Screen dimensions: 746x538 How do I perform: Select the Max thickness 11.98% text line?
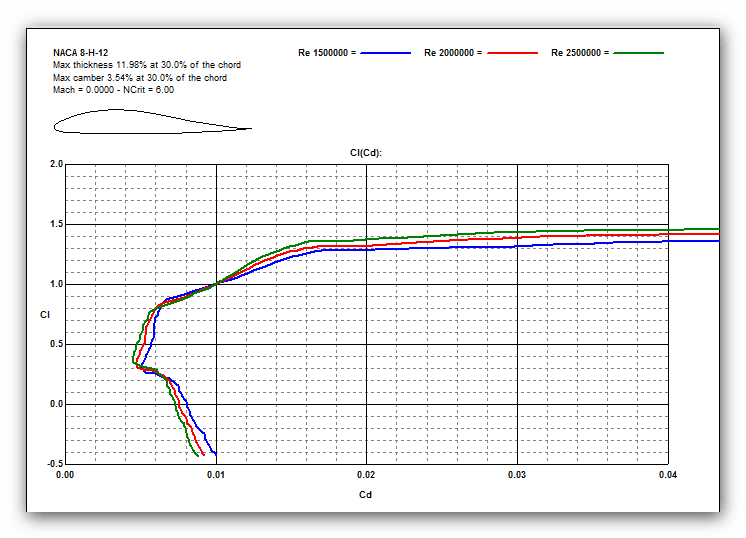(146, 65)
